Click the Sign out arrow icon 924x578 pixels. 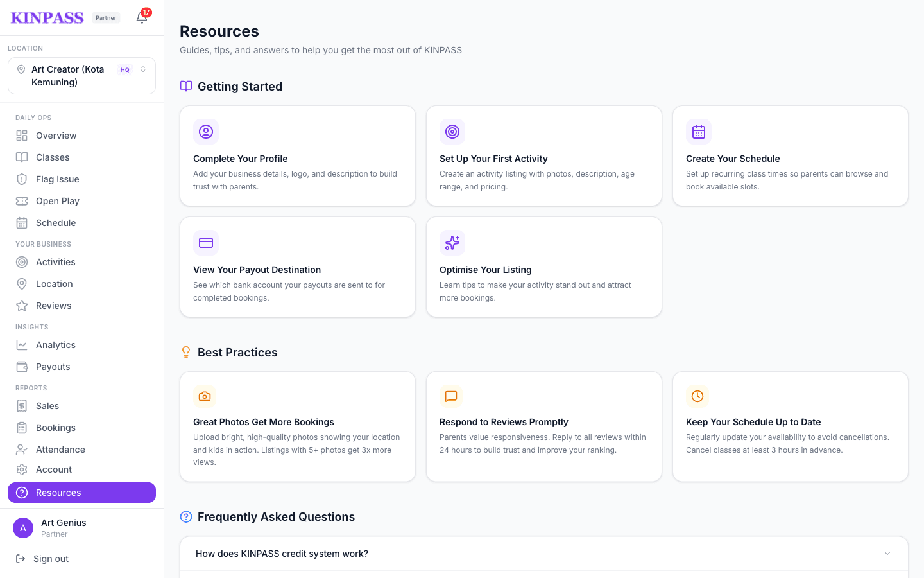coord(21,559)
